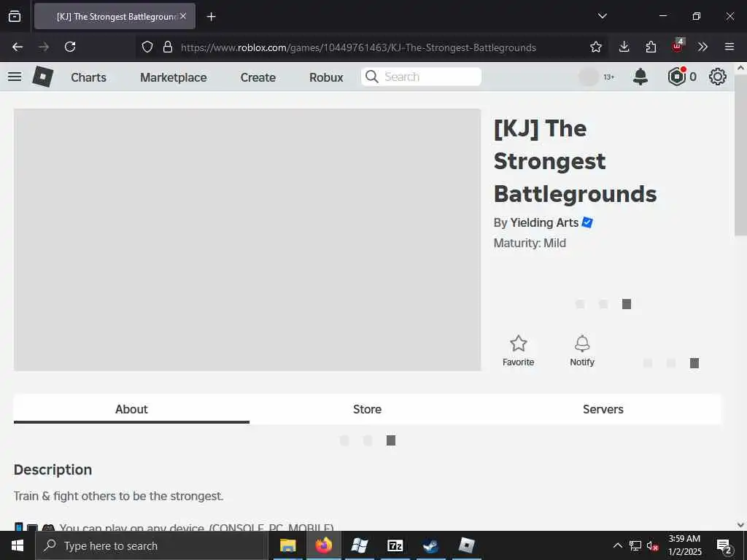Image resolution: width=747 pixels, height=560 pixels.
Task: Open the 7-Zip taskbar icon
Action: [x=395, y=545]
